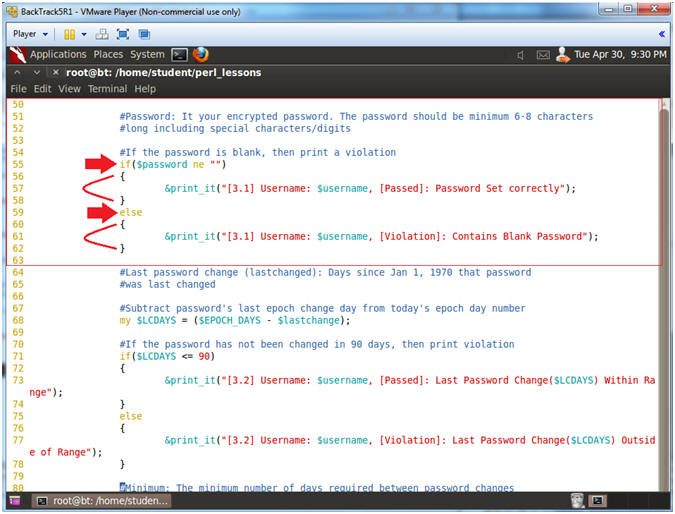
Task: Close the terminal window with the X button
Action: [56, 72]
